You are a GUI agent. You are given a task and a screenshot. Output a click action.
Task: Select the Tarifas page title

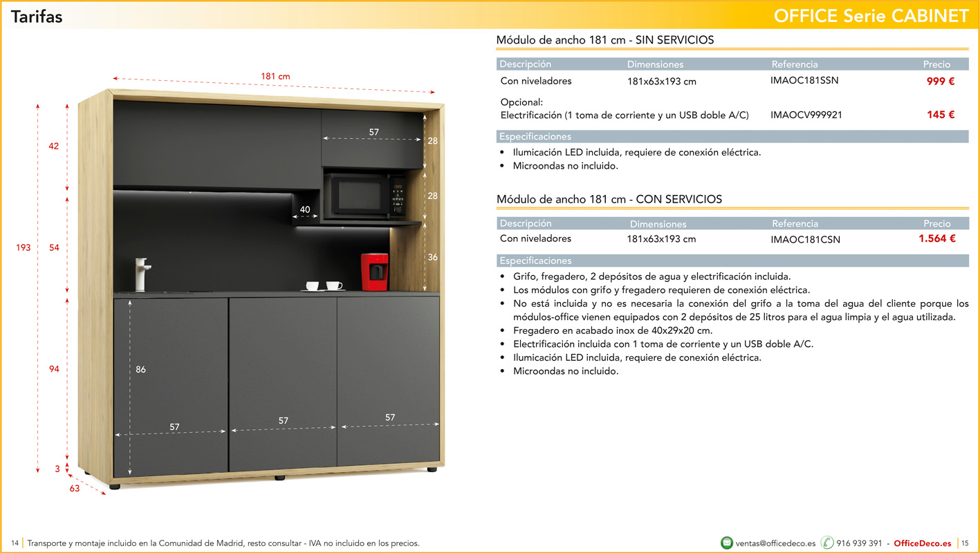click(37, 17)
